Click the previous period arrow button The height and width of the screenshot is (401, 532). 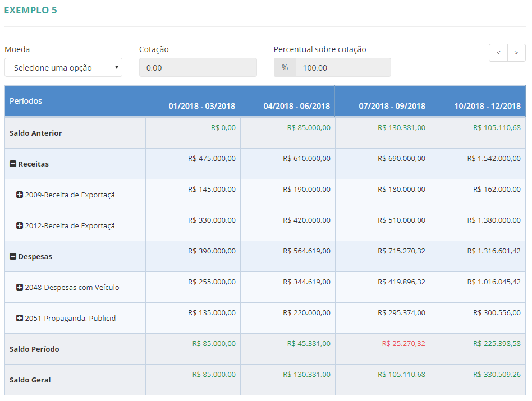(x=498, y=53)
